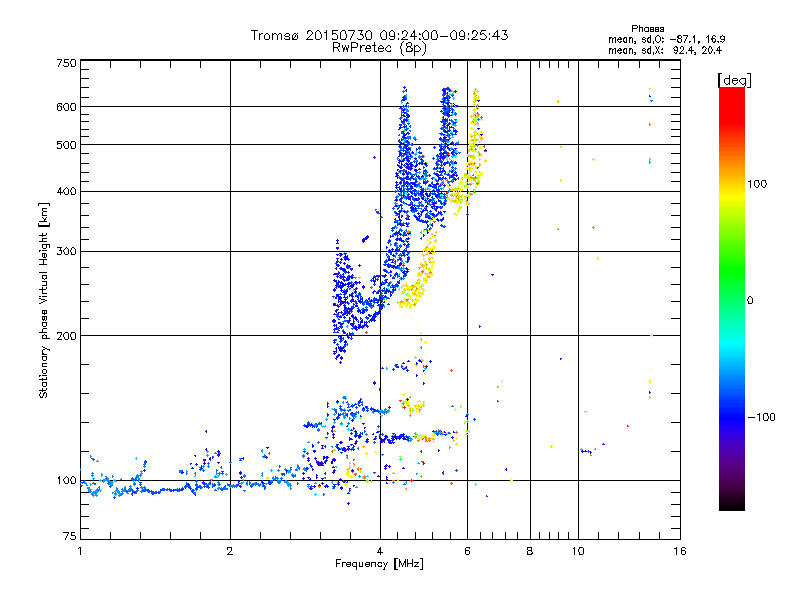Click the black bottom of the color bar
Viewport: 800px width, 600px height.
pos(732,503)
